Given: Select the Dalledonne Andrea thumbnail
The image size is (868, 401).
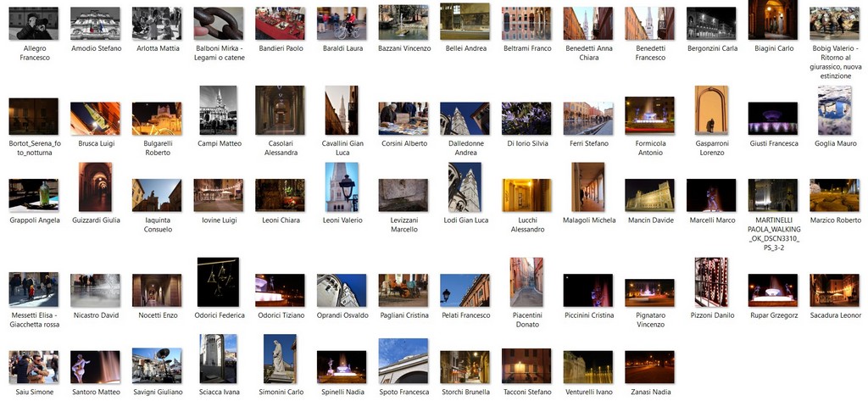Looking at the screenshot, I should [465, 119].
